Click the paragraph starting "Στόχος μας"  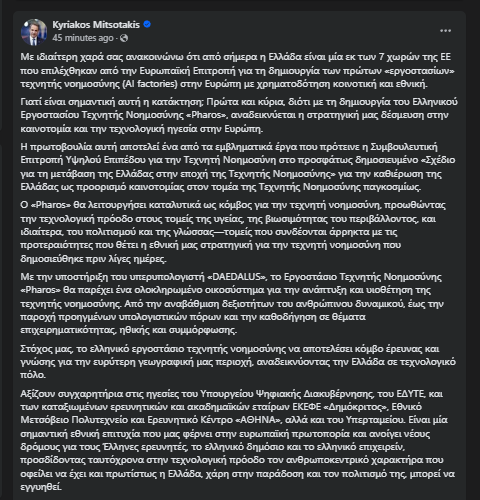coord(238,362)
